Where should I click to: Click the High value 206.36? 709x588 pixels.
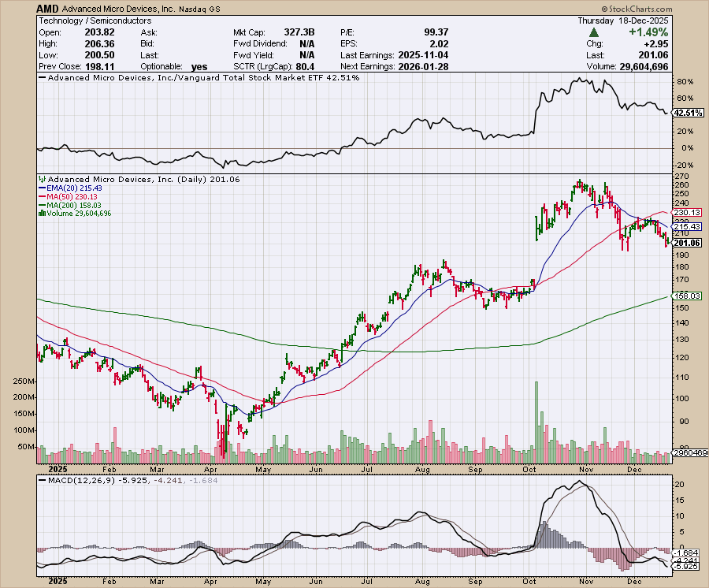coord(99,44)
